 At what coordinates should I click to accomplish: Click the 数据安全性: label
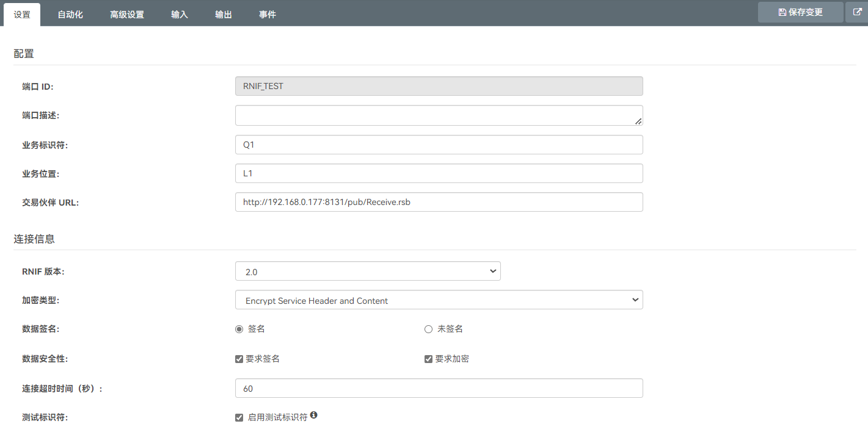pyautogui.click(x=45, y=359)
